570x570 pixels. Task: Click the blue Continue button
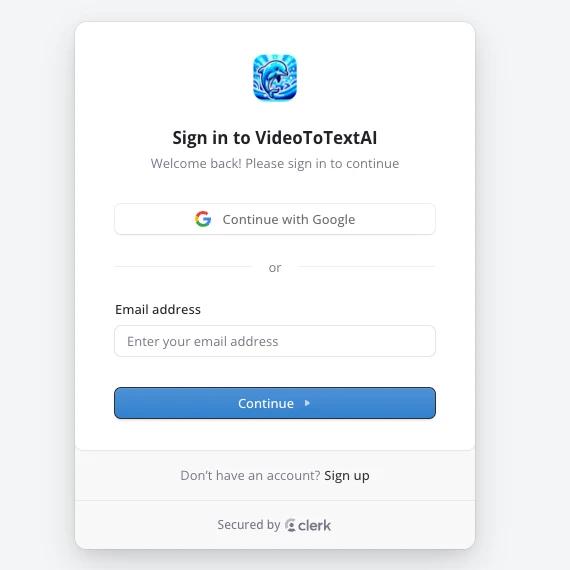tap(275, 403)
